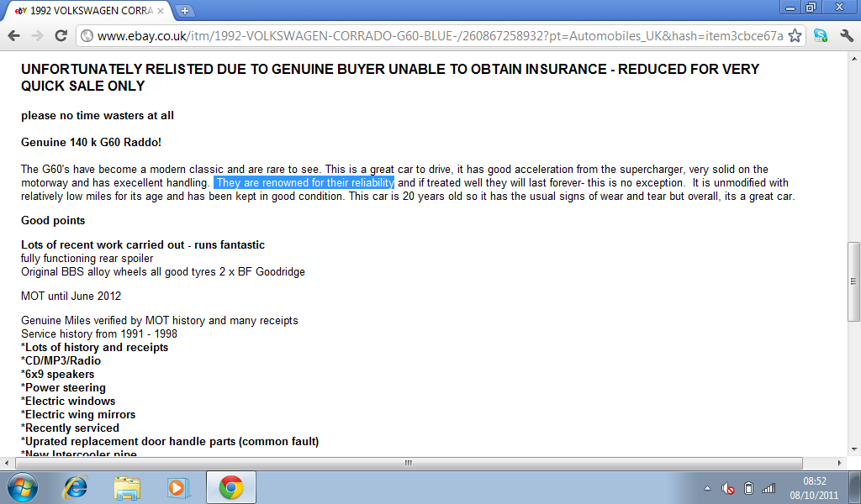This screenshot has width=861, height=504.
Task: Open a new tab
Action: pyautogui.click(x=184, y=11)
